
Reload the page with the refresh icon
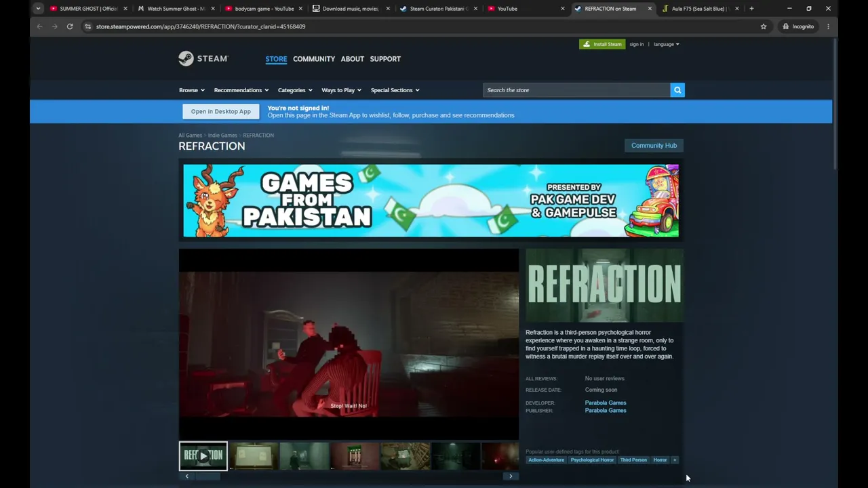coord(70,26)
